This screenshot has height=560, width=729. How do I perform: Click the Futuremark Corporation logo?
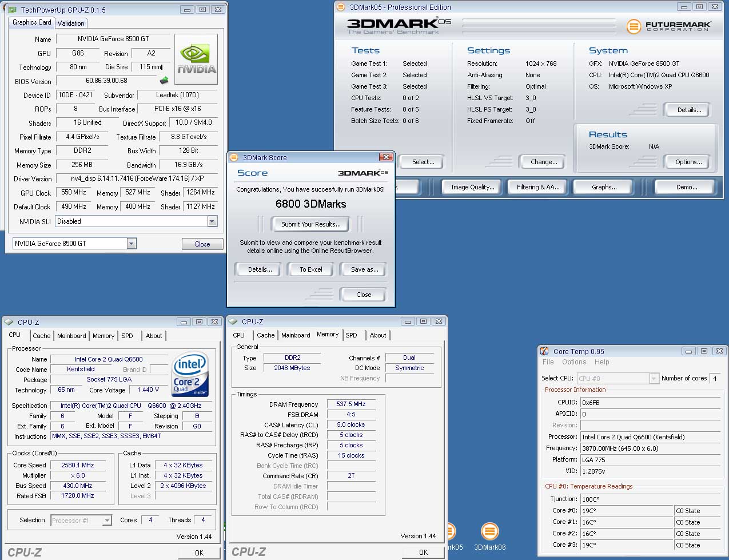pyautogui.click(x=669, y=26)
